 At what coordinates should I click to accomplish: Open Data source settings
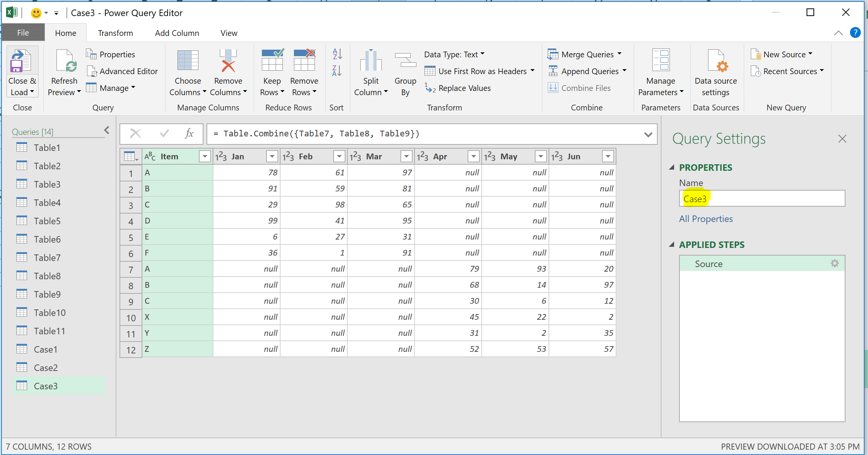(x=716, y=61)
